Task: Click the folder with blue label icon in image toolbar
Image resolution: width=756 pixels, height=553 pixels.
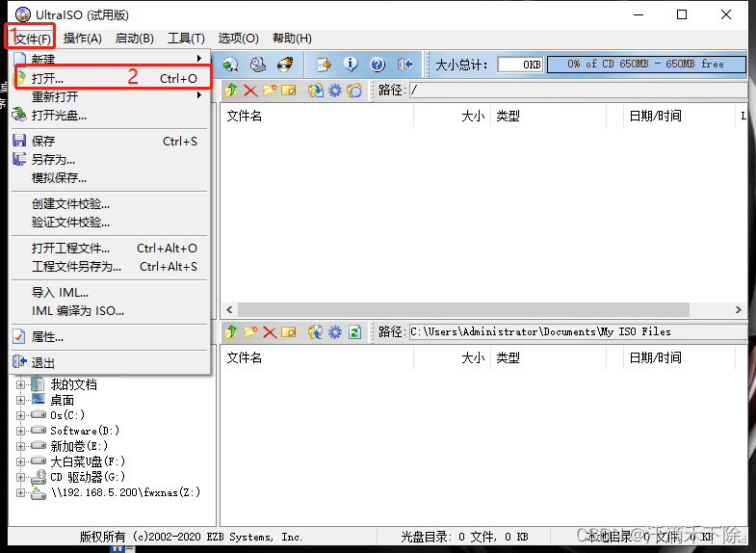Action: (x=354, y=91)
